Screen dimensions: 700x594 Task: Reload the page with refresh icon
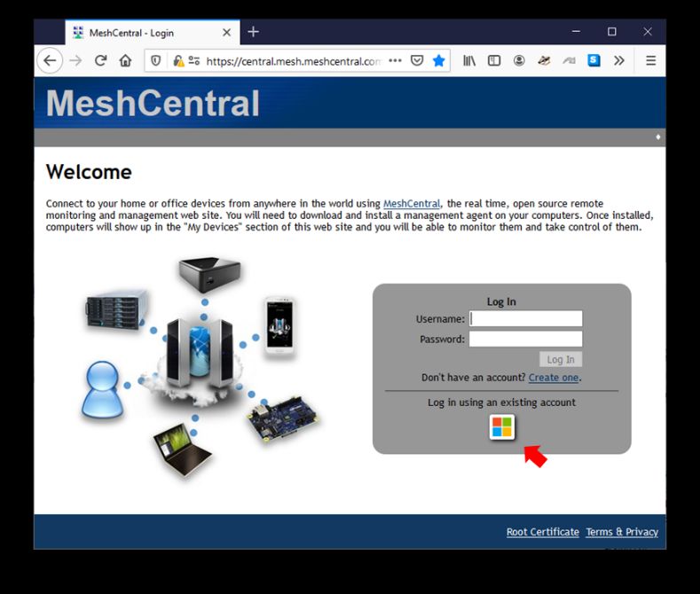click(100, 61)
